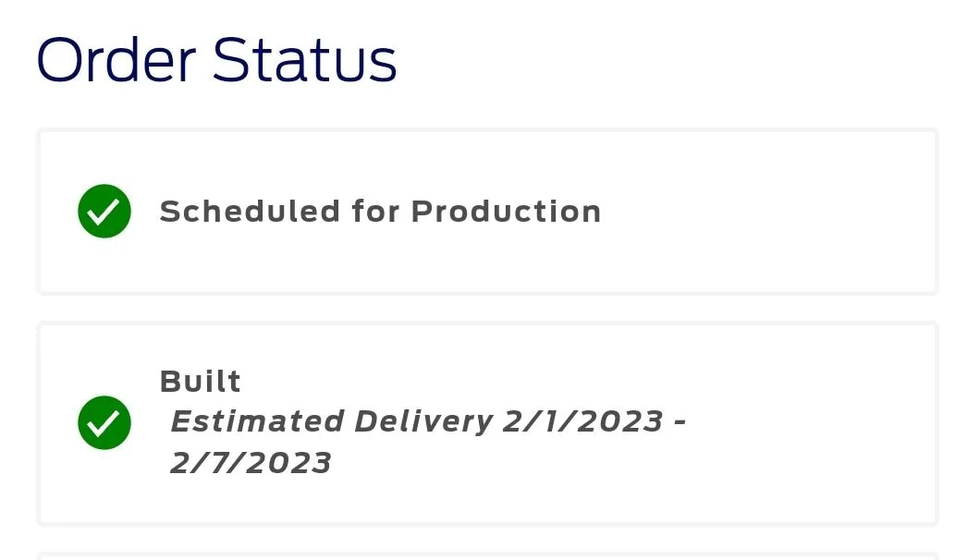Click the dash after 2/1/2023
The image size is (968, 560).
(680, 422)
